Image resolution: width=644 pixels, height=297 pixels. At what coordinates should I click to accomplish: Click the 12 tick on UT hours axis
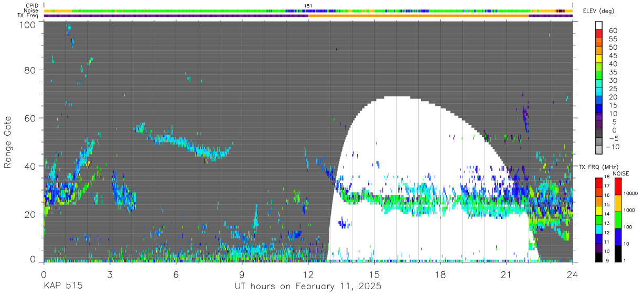click(x=308, y=274)
